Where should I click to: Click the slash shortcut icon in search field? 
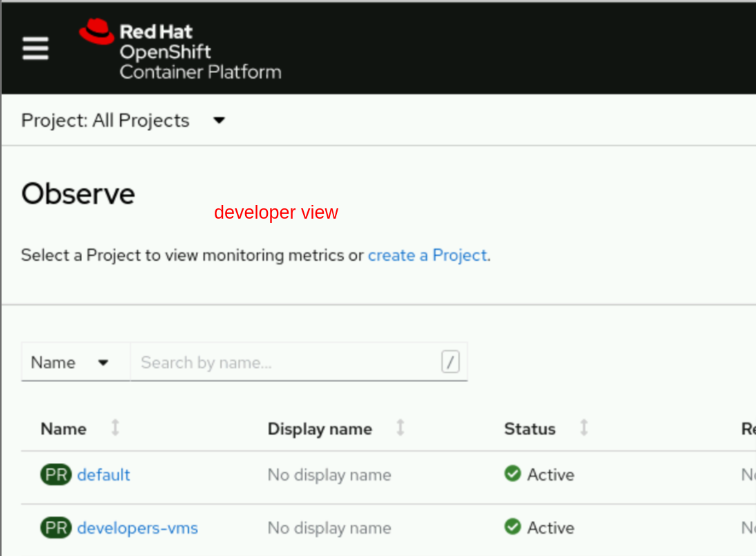click(450, 361)
